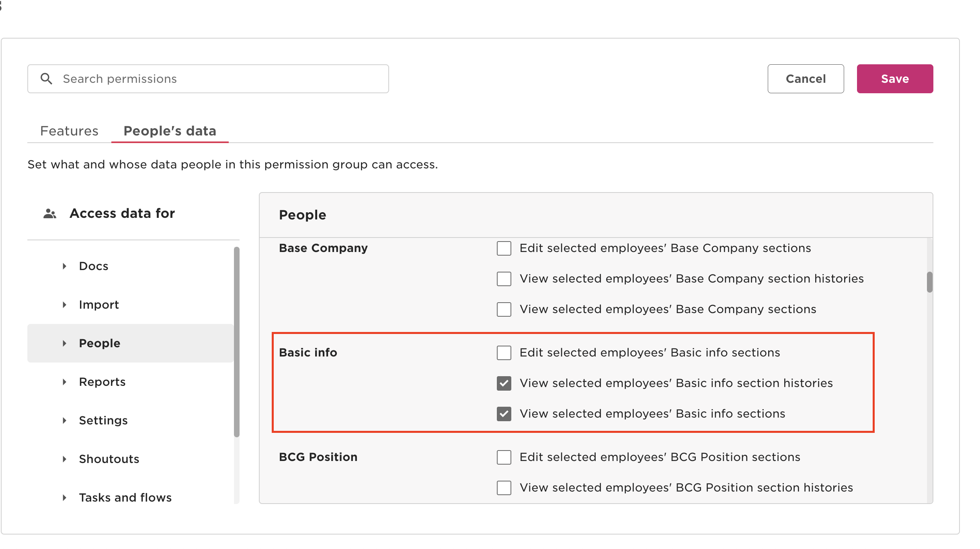Click the people icon beside Access data for

tap(50, 213)
